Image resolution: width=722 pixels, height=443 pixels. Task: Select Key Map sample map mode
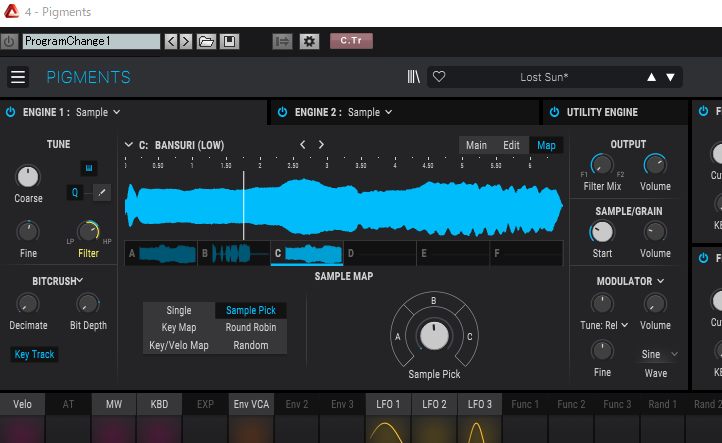coord(179,327)
